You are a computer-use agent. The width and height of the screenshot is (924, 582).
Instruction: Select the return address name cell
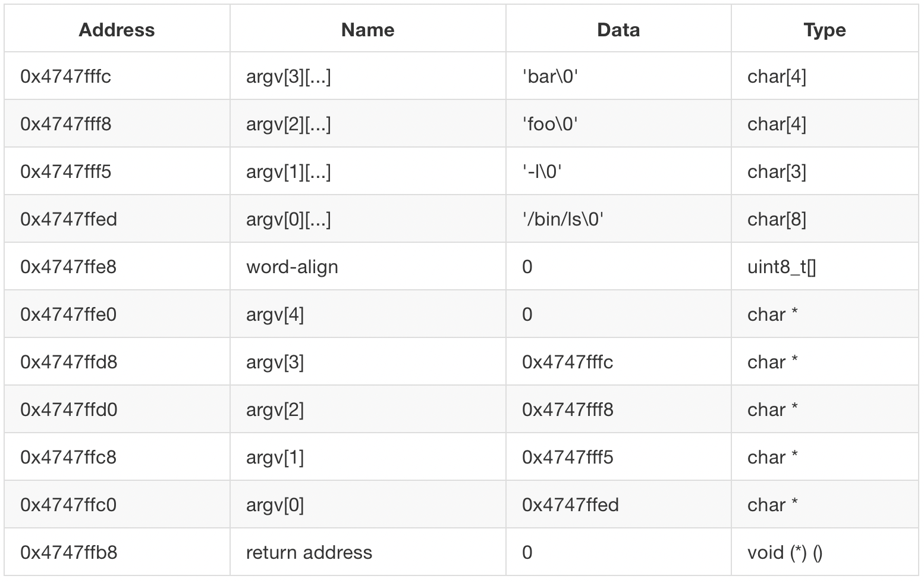309,553
